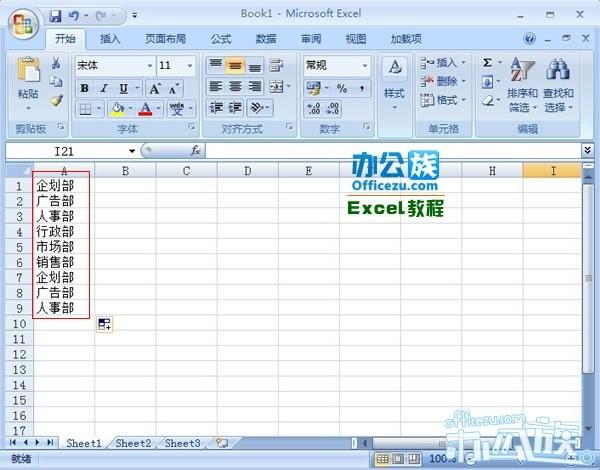This screenshot has width=600, height=470.
Task: Expand the font size dropdown
Action: [189, 66]
